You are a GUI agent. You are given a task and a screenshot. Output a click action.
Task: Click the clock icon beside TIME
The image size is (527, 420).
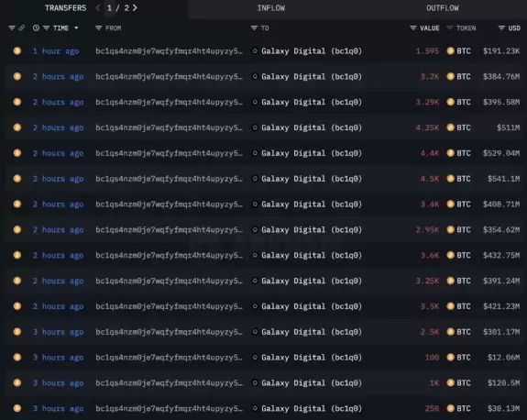click(36, 28)
